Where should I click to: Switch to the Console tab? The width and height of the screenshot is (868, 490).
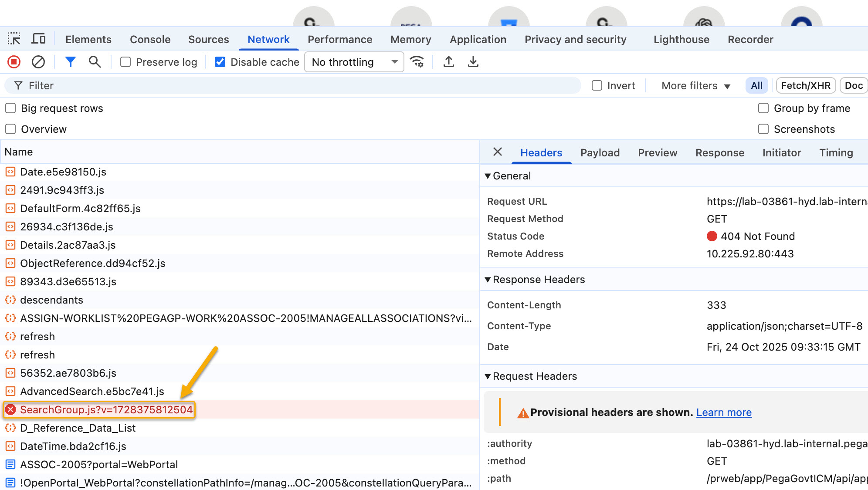(150, 40)
